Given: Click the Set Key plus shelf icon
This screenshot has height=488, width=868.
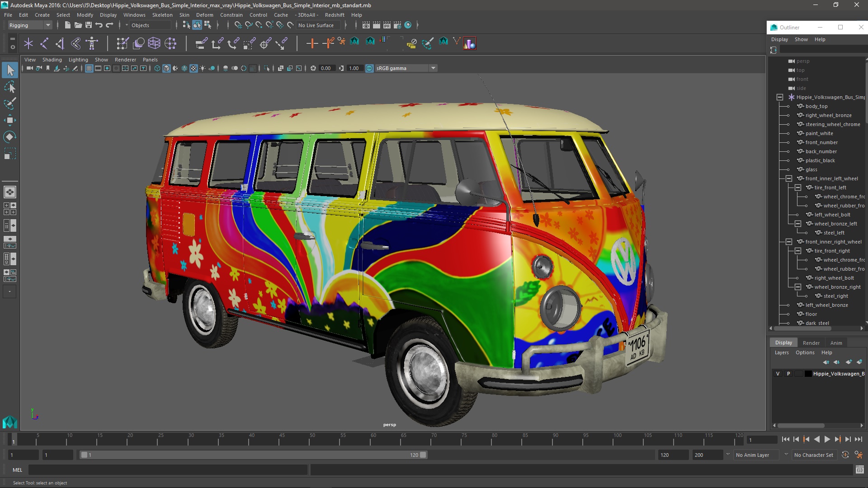Looking at the screenshot, I should pos(312,43).
